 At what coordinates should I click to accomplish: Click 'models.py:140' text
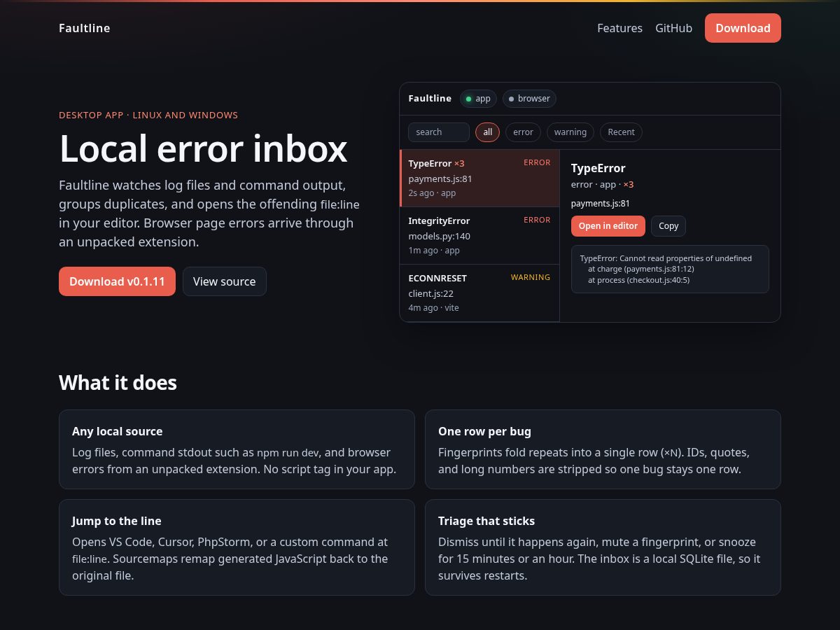pyautogui.click(x=440, y=236)
